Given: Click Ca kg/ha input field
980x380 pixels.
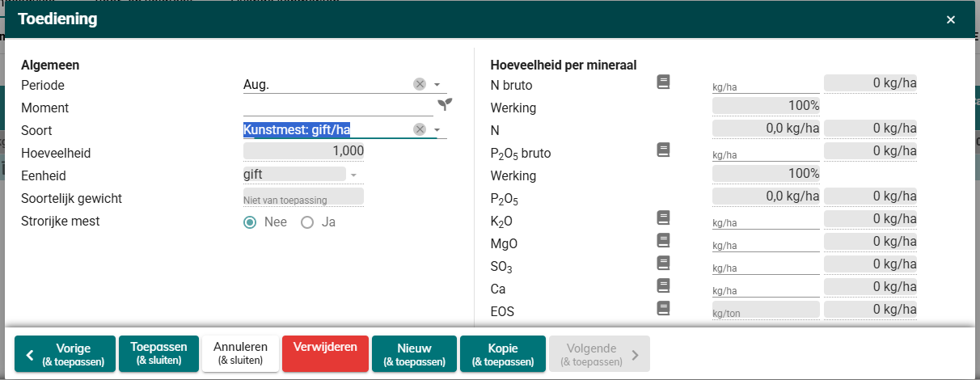Looking at the screenshot, I should coord(765,289).
